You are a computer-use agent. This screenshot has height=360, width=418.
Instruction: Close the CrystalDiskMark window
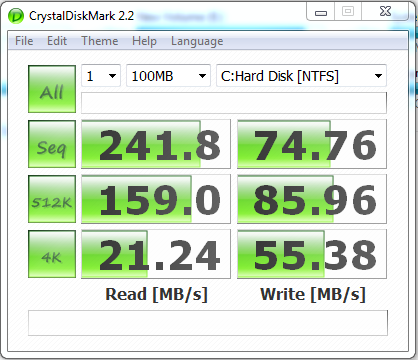(385, 11)
